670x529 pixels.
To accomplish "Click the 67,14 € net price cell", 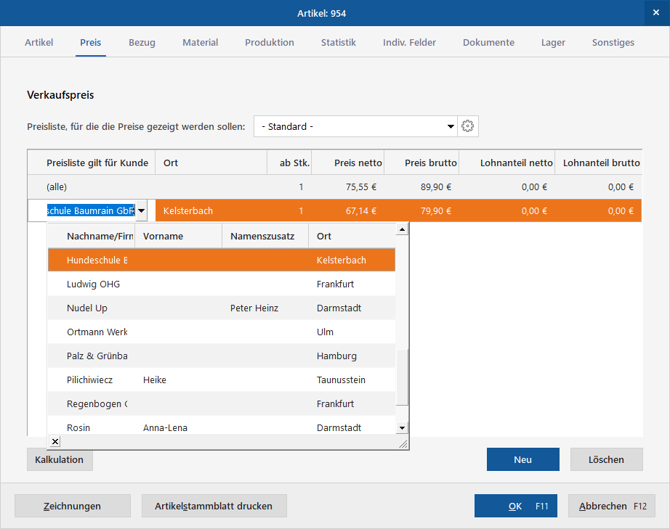I will click(361, 211).
